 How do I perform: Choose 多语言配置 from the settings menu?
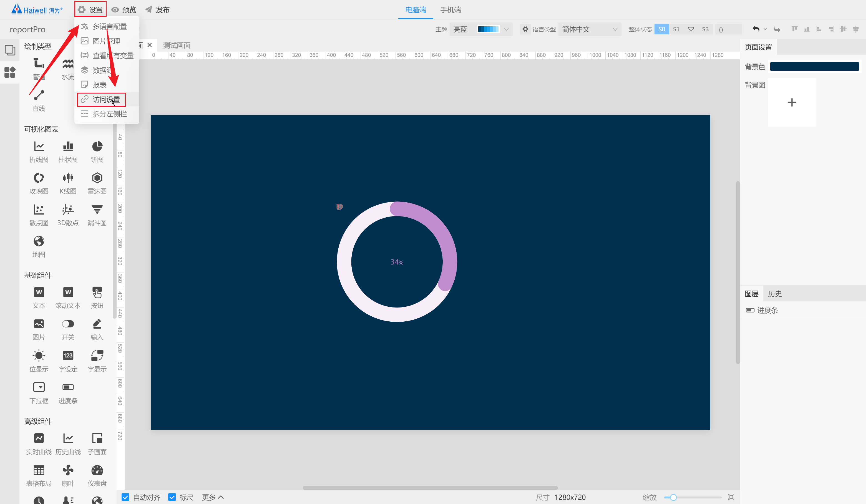click(107, 26)
